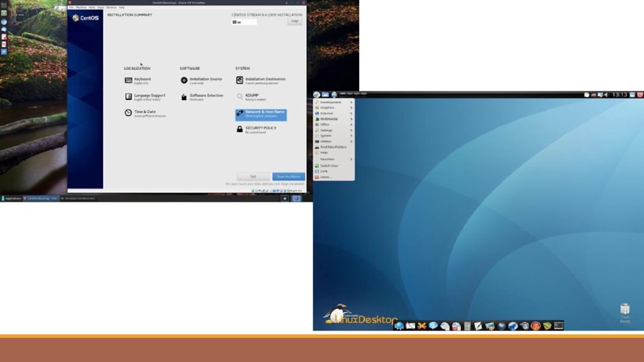Expand the Utilities submenu
This screenshot has height=362, width=644.
click(333, 141)
